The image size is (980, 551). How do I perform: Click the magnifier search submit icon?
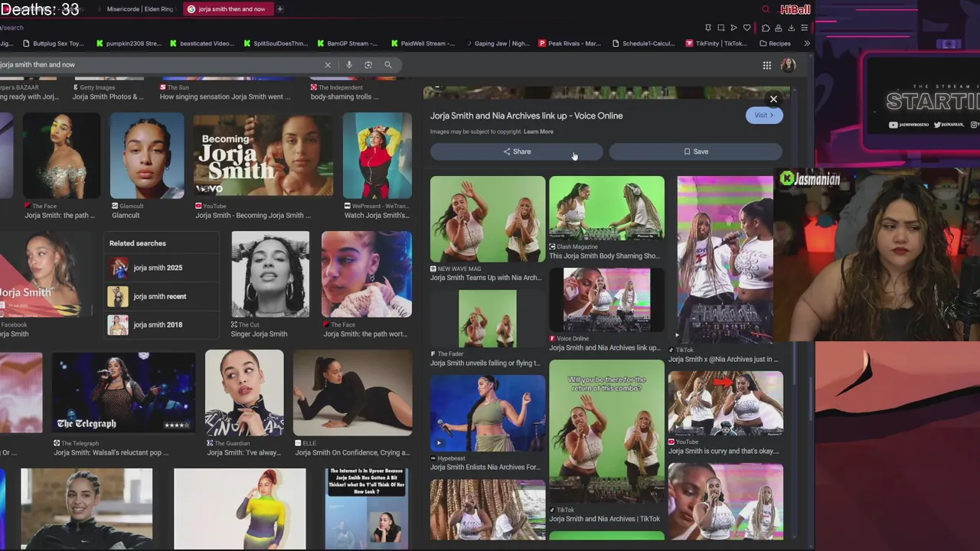pyautogui.click(x=388, y=65)
